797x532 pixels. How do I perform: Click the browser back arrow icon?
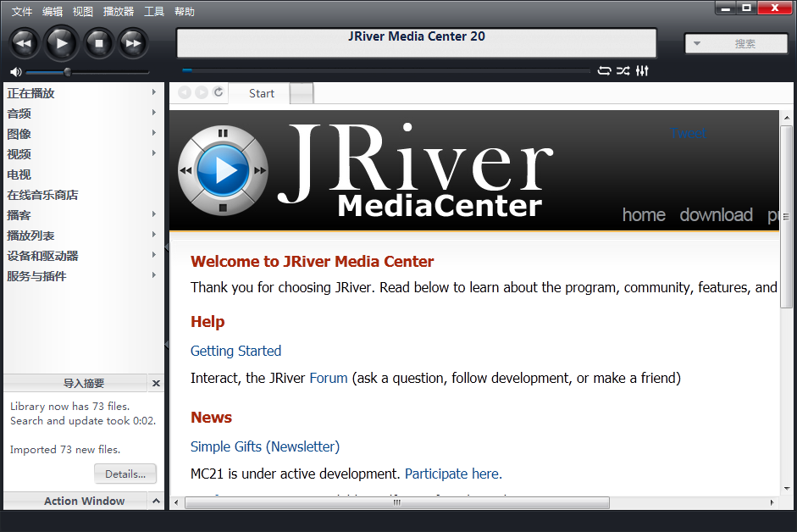[x=185, y=93]
